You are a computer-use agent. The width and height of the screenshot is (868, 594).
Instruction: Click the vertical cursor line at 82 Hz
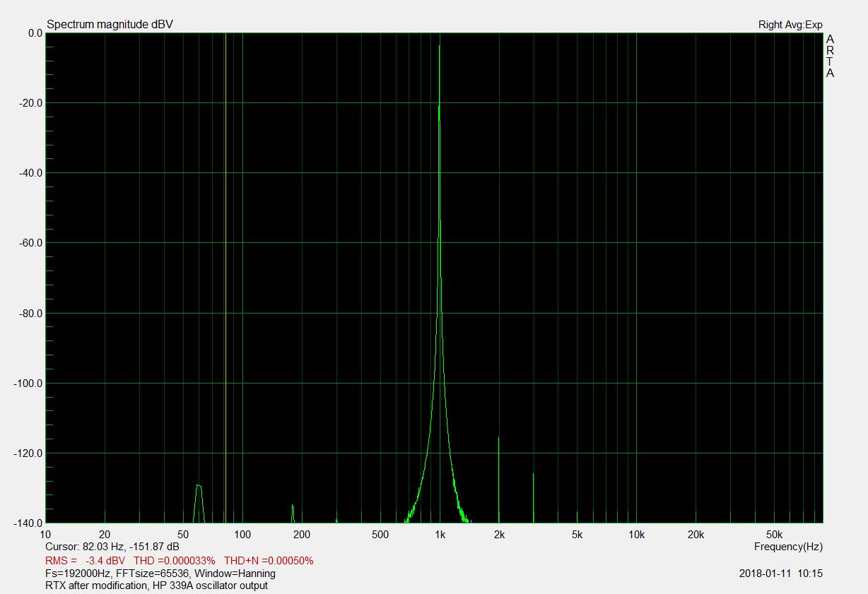(225, 278)
